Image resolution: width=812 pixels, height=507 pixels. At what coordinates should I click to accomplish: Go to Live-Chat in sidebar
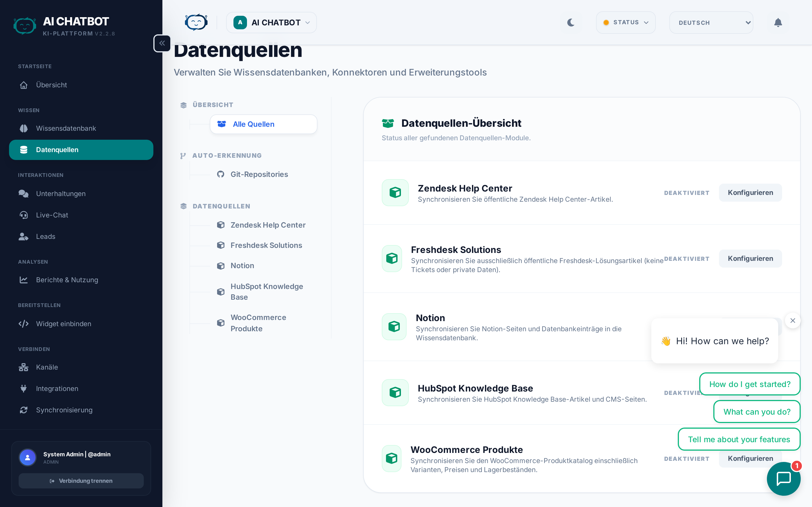pyautogui.click(x=52, y=215)
